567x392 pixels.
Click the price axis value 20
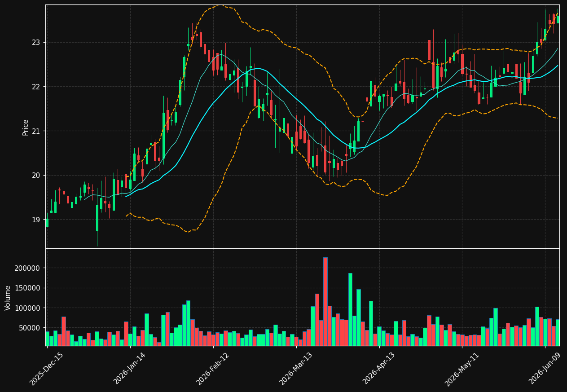pos(35,176)
